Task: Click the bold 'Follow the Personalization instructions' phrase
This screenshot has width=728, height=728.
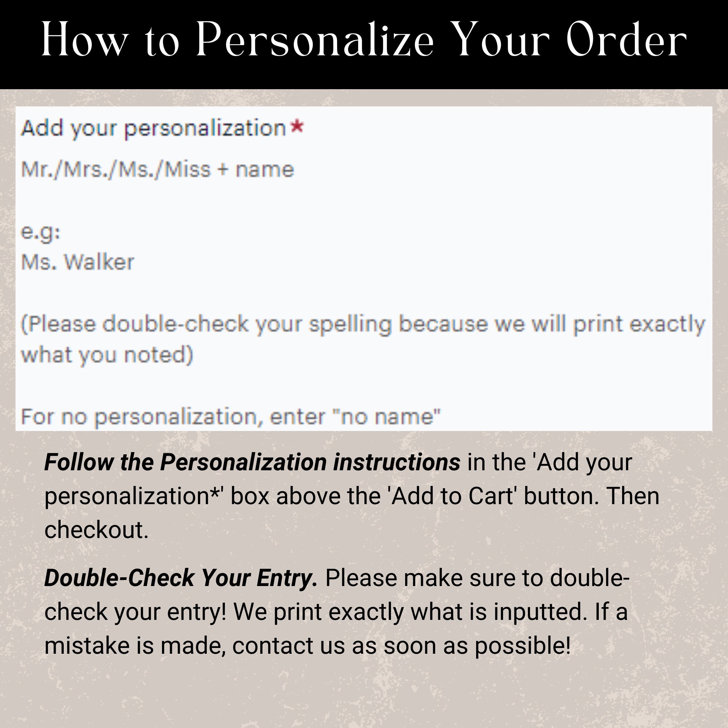Action: [x=252, y=462]
